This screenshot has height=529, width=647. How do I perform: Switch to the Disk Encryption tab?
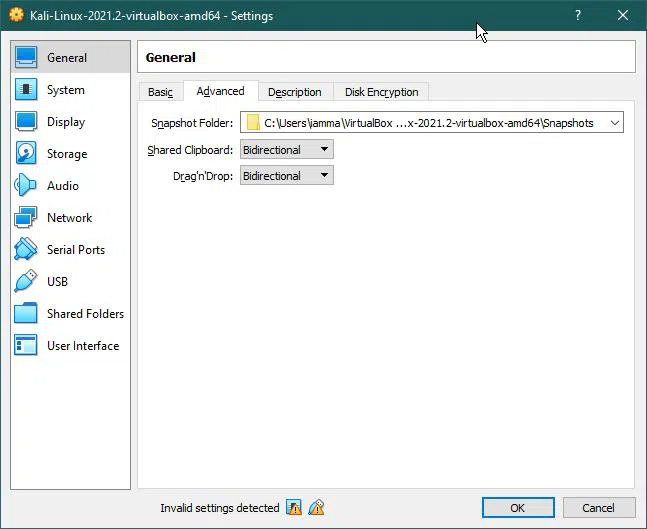click(x=381, y=92)
